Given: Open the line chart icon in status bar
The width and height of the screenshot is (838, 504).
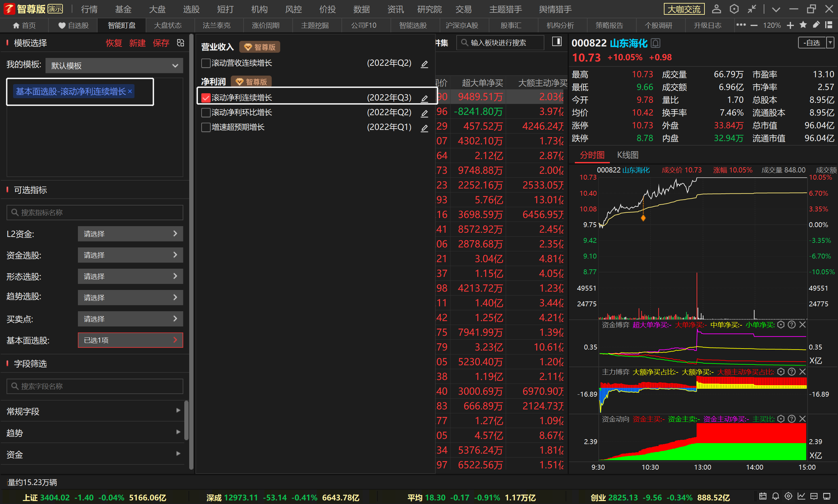Looking at the screenshot, I should 801,496.
